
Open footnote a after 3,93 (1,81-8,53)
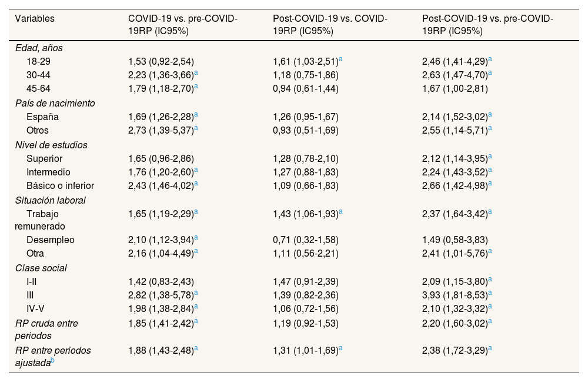490,291
